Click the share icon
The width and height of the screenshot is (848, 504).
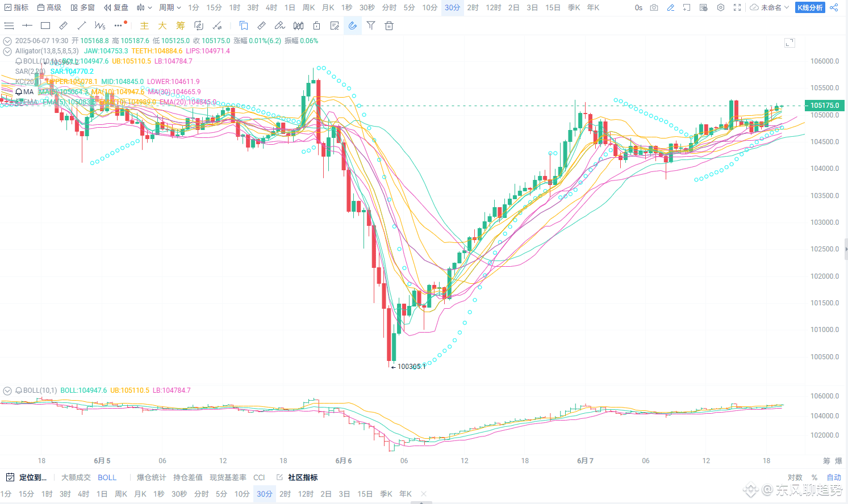click(834, 7)
